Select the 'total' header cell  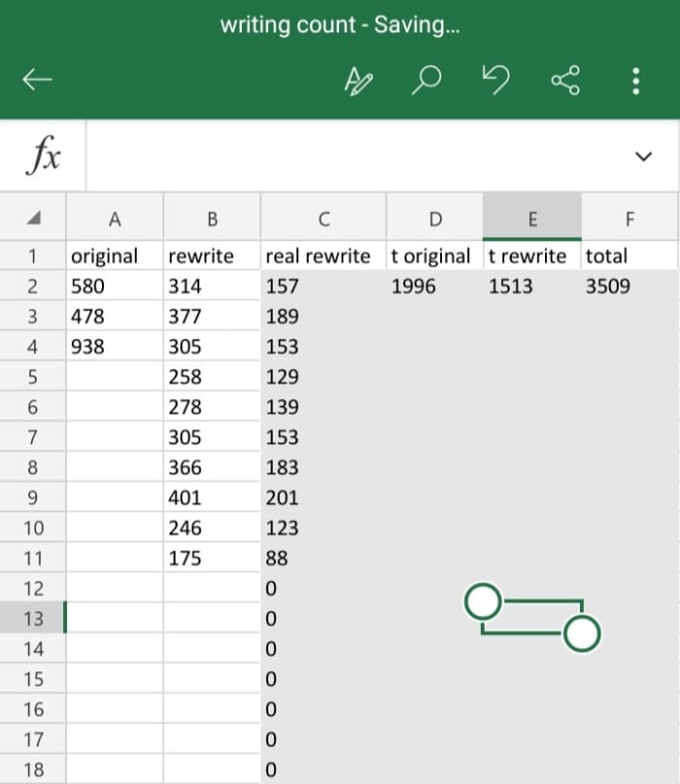click(x=629, y=256)
